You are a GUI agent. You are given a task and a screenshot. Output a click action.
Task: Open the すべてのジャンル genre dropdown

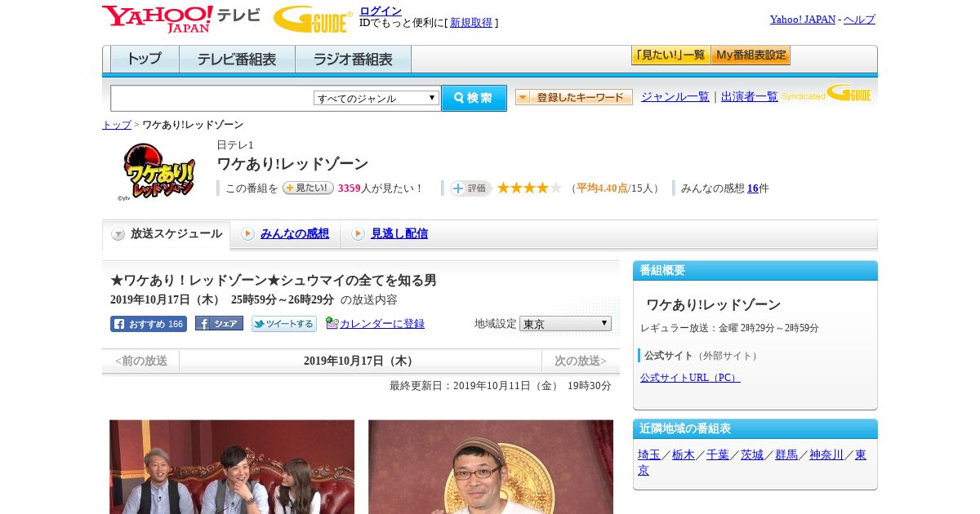376,98
